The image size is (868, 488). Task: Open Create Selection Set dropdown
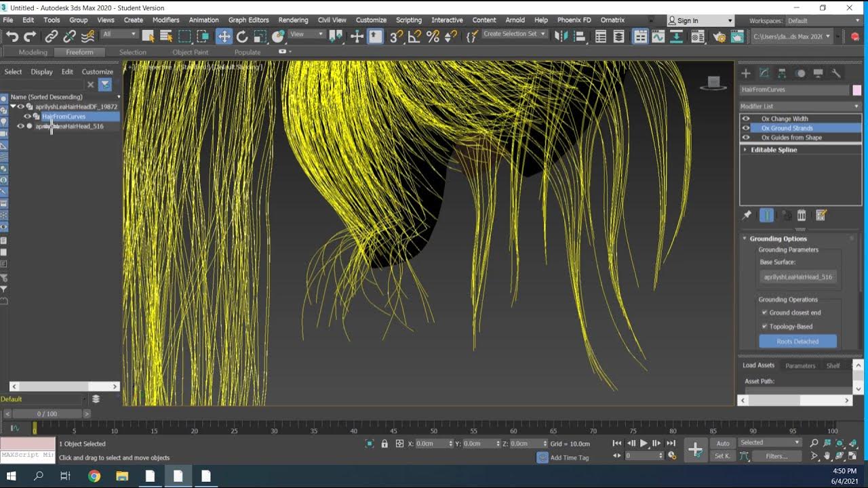coord(514,34)
